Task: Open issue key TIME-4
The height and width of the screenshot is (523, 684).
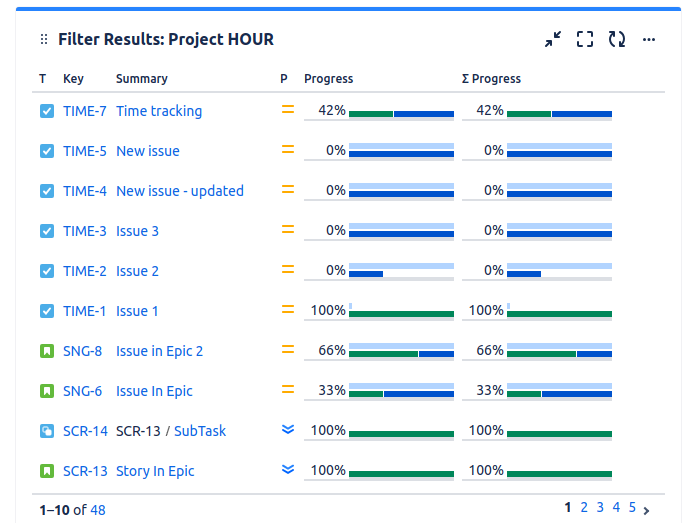Action: tap(85, 191)
